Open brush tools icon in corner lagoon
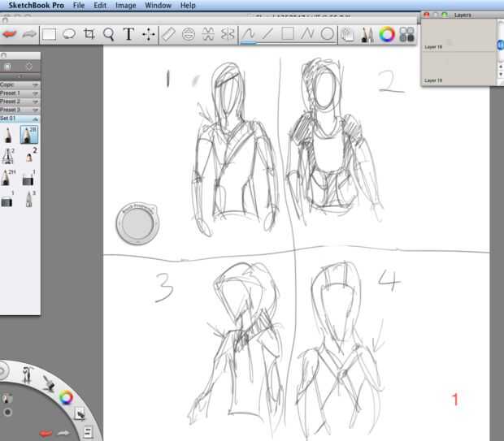 coord(28,374)
